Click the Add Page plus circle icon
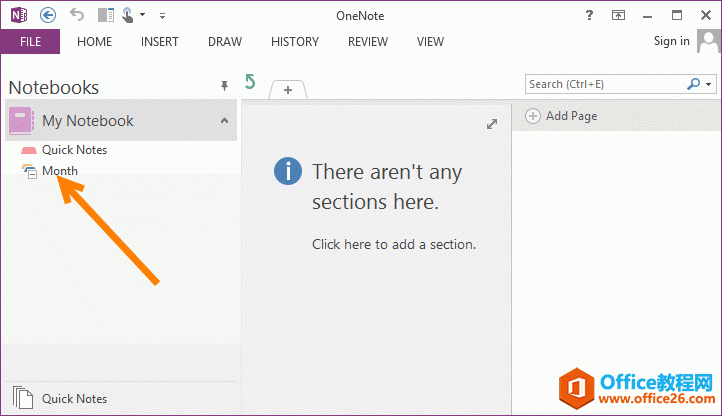 [533, 116]
